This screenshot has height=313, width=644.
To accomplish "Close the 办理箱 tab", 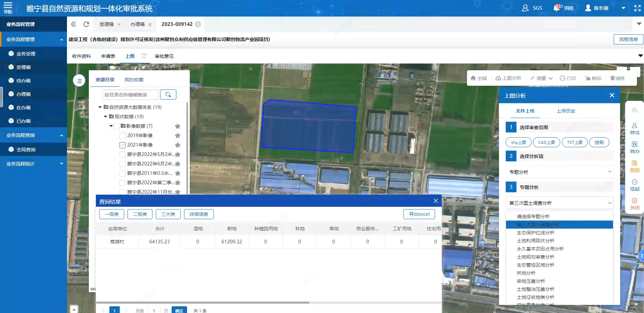I will [x=150, y=25].
